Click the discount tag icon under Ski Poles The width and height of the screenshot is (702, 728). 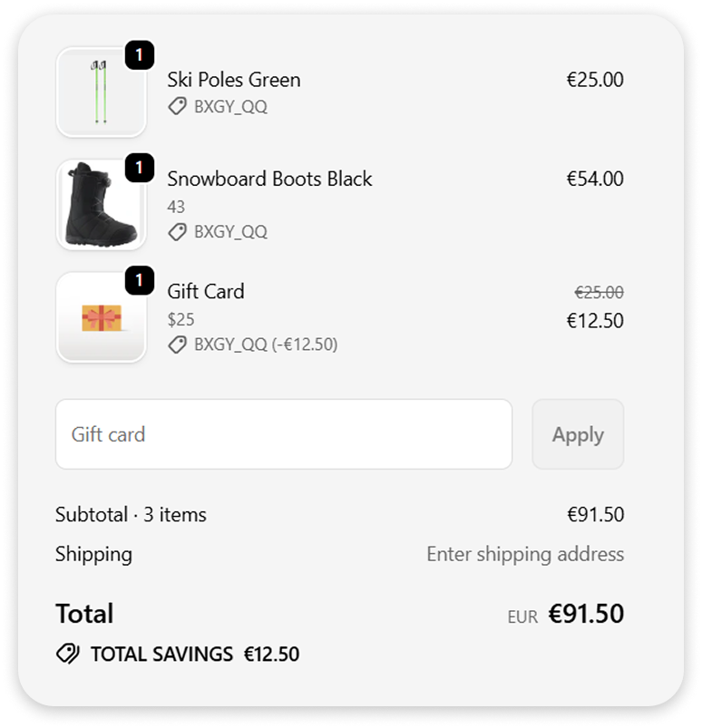178,107
